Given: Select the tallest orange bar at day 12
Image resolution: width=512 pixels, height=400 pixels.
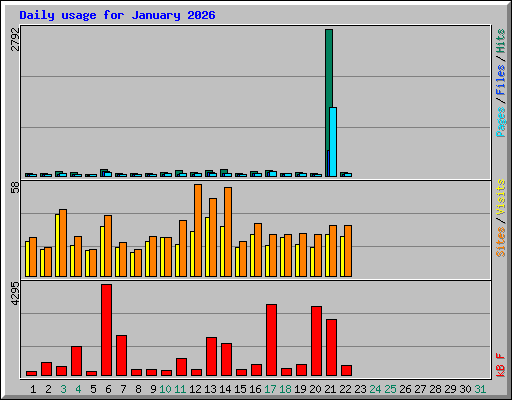Looking at the screenshot, I should (198, 230).
